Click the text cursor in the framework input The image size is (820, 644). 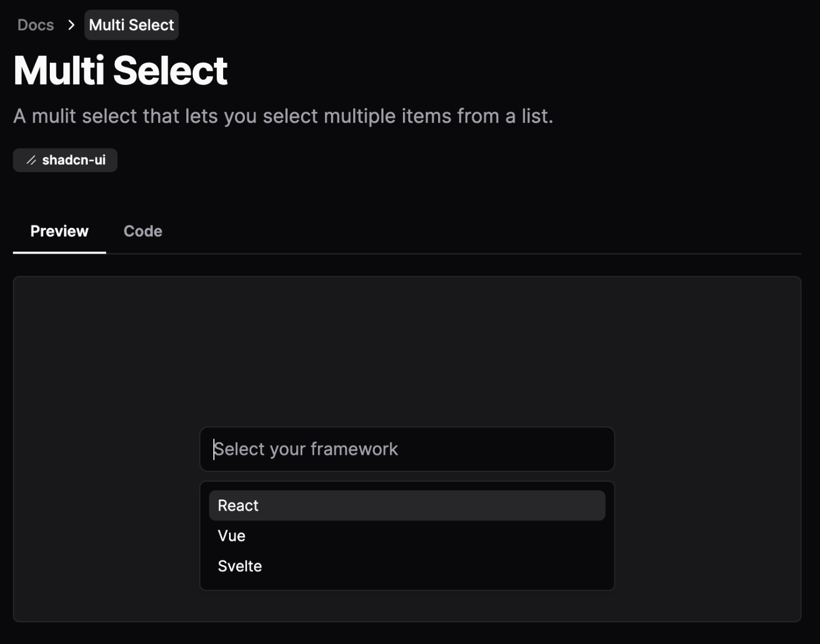[x=214, y=449]
